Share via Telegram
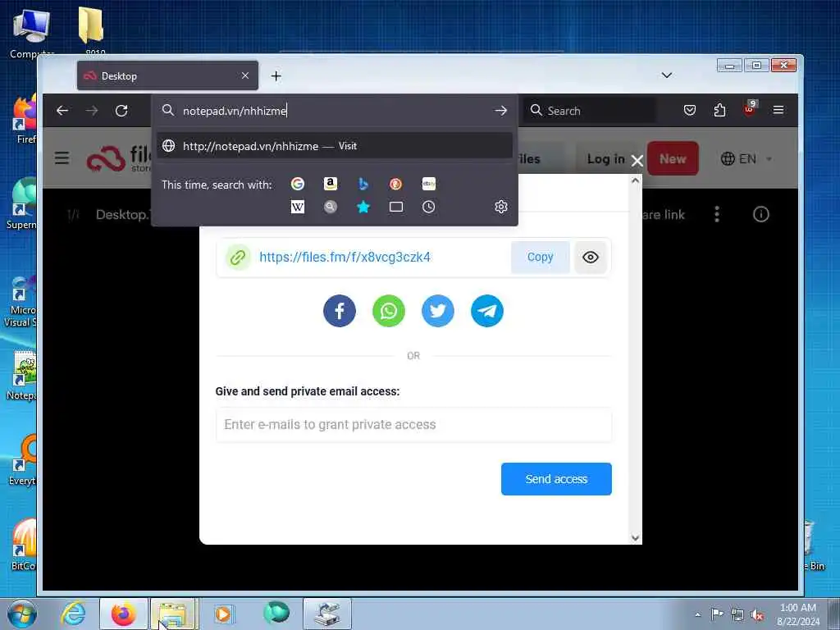The height and width of the screenshot is (630, 840). (487, 311)
